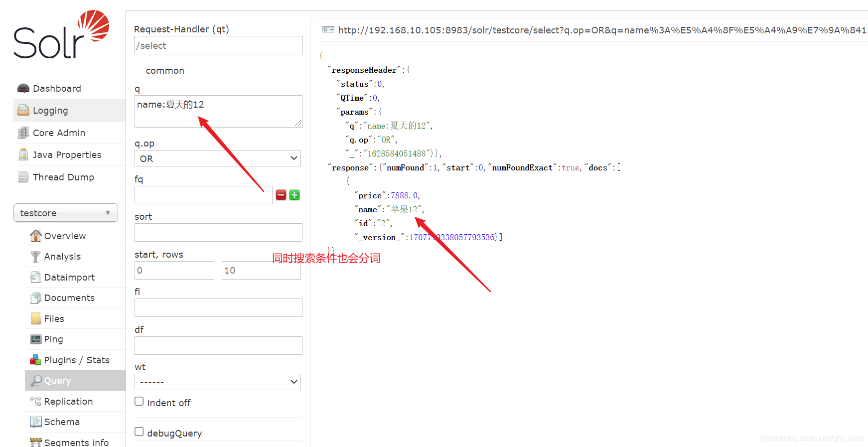Click the Request-Handler /select field
This screenshot has width=868, height=447.
tap(218, 45)
